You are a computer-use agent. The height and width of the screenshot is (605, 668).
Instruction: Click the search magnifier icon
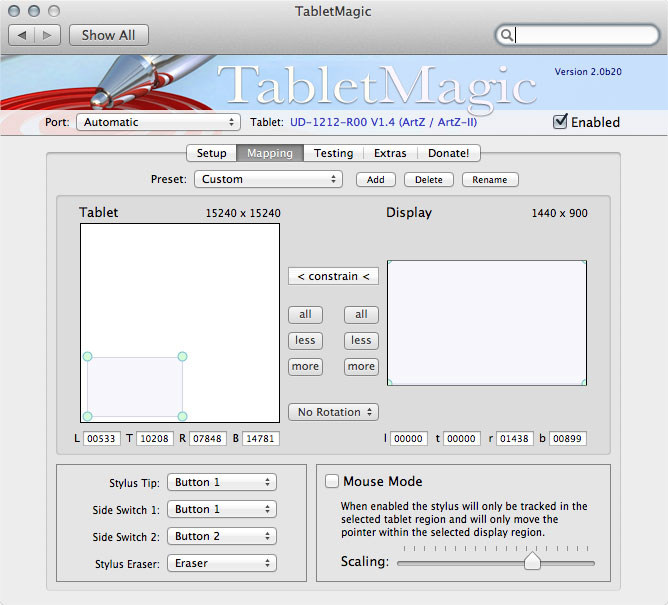tap(506, 35)
